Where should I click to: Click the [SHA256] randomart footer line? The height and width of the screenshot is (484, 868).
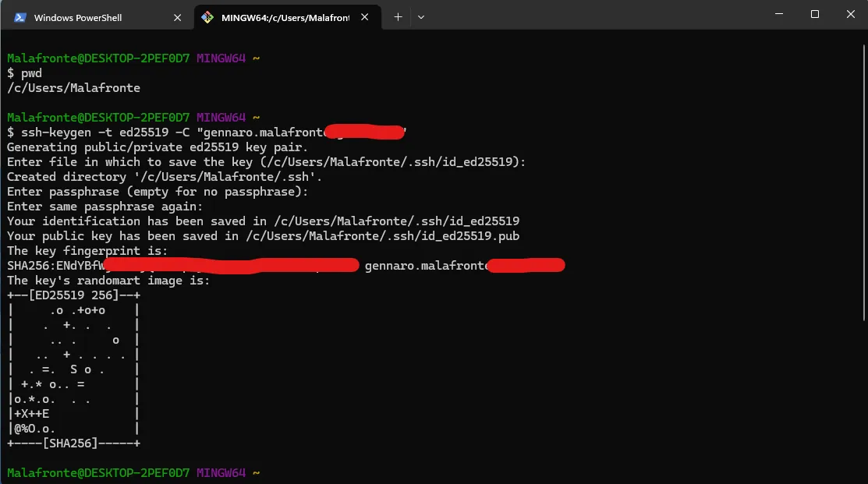click(73, 443)
